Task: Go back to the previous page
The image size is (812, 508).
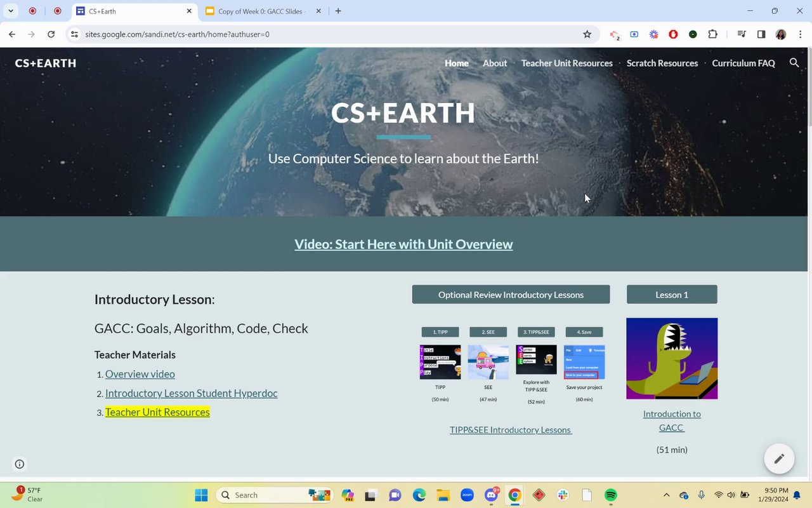Action: click(12, 34)
